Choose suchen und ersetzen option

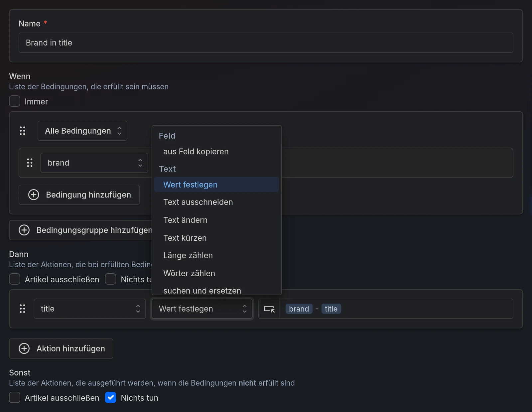pos(216,290)
